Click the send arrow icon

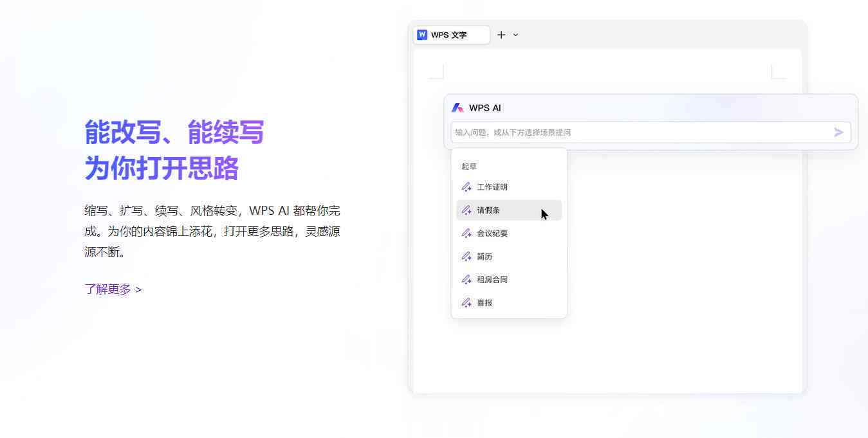coord(838,132)
